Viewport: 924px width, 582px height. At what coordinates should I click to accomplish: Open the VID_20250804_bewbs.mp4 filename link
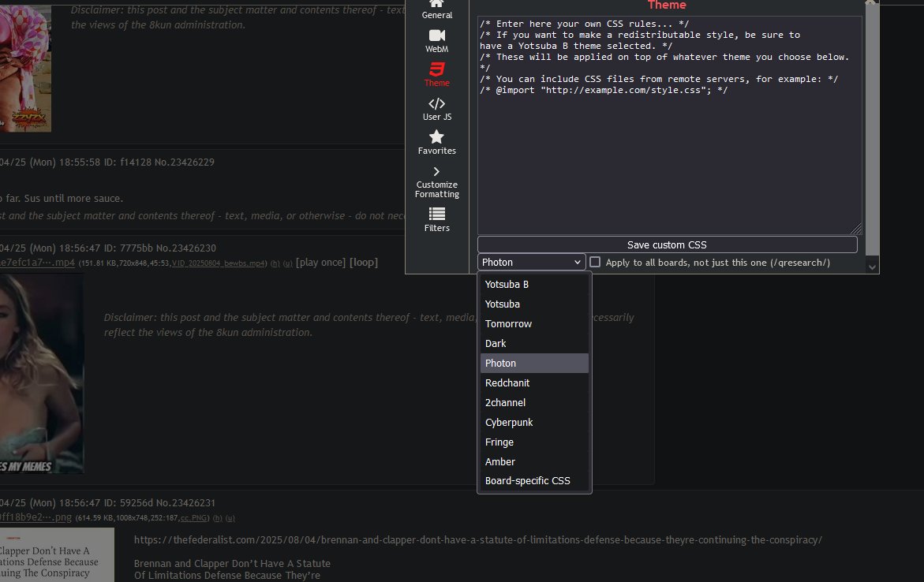coord(219,263)
